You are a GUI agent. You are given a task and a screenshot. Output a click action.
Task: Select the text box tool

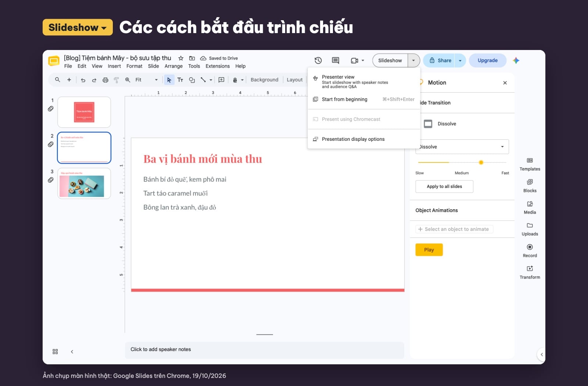[180, 80]
